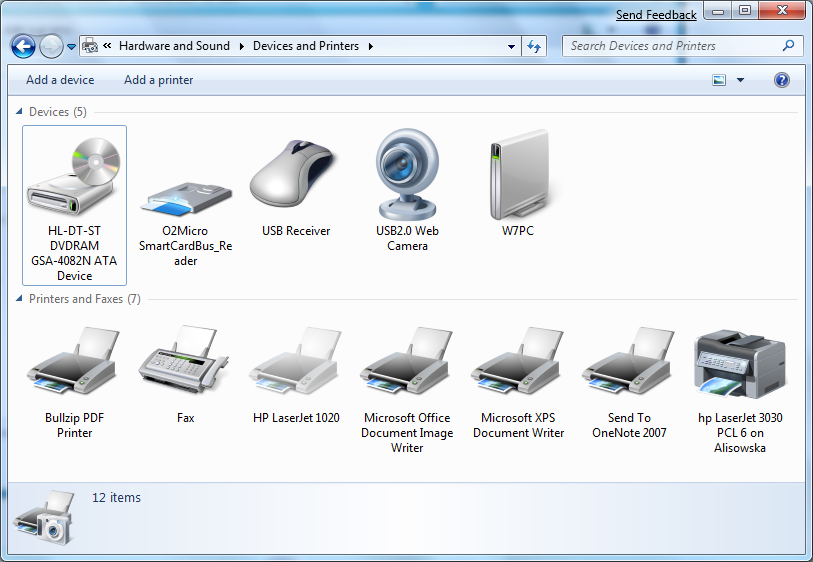Image resolution: width=813 pixels, height=562 pixels.
Task: Collapse the Devices (5) group
Action: click(x=19, y=111)
